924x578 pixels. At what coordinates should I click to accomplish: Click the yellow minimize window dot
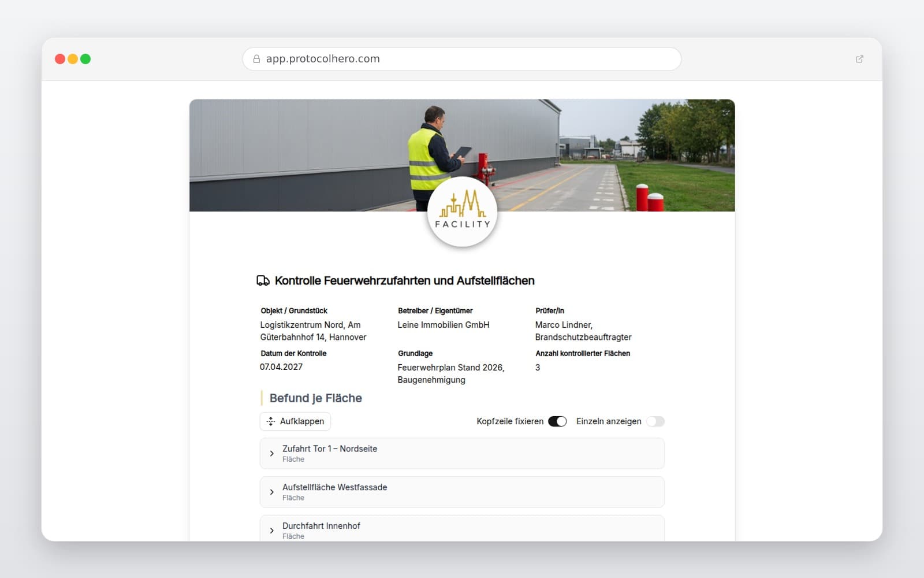[x=73, y=59]
